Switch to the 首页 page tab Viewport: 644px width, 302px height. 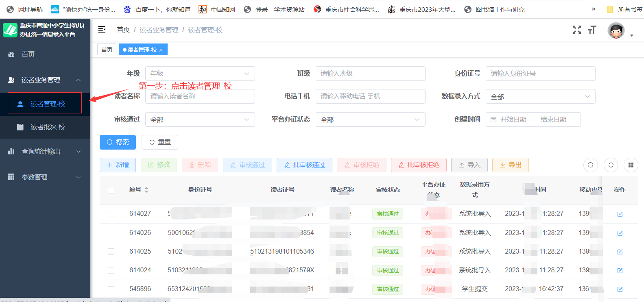[x=107, y=49]
